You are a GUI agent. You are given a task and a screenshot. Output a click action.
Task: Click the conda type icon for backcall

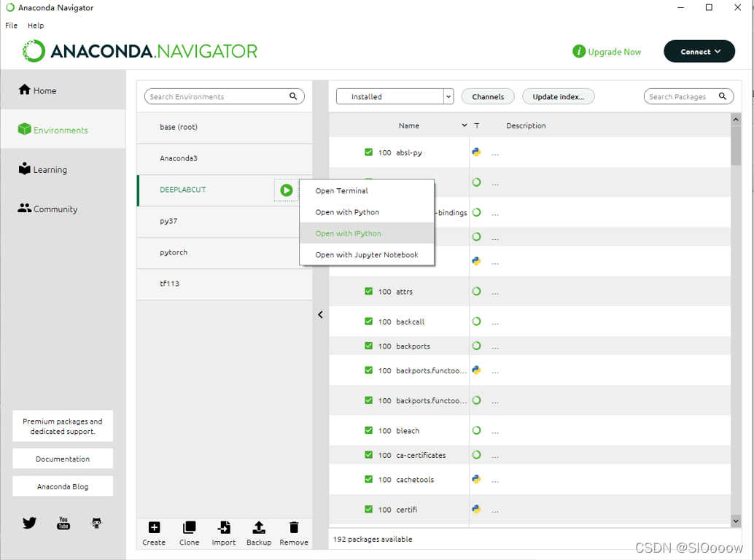(x=476, y=321)
